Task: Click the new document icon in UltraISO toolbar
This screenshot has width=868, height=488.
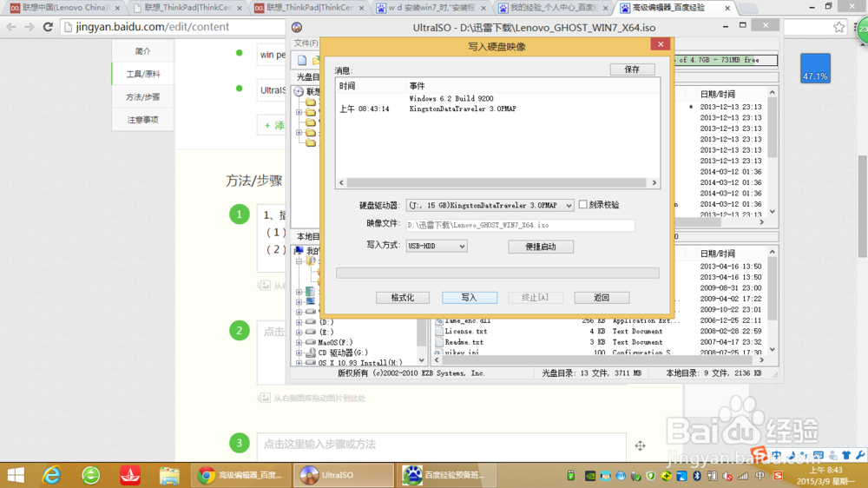Action: (x=302, y=60)
